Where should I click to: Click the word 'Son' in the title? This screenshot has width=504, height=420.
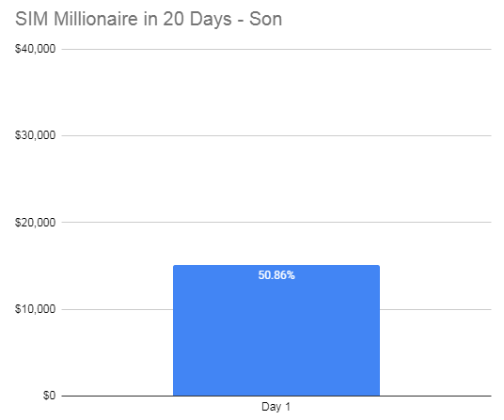pyautogui.click(x=265, y=19)
